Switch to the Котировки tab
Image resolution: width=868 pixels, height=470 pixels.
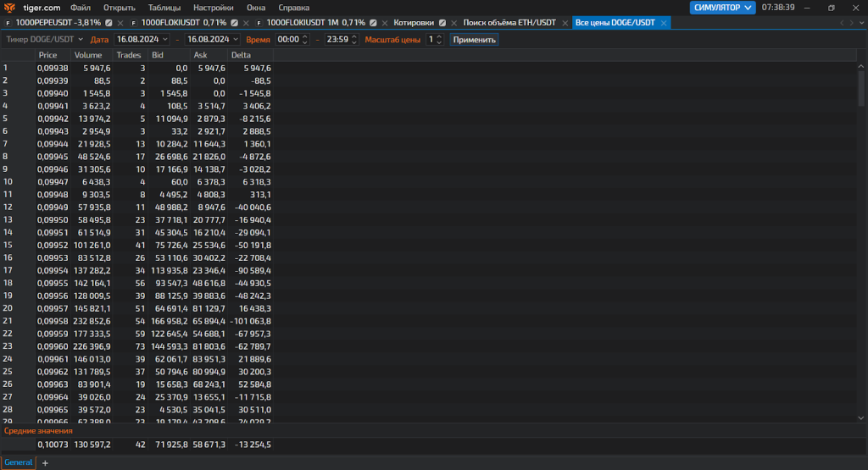point(414,23)
